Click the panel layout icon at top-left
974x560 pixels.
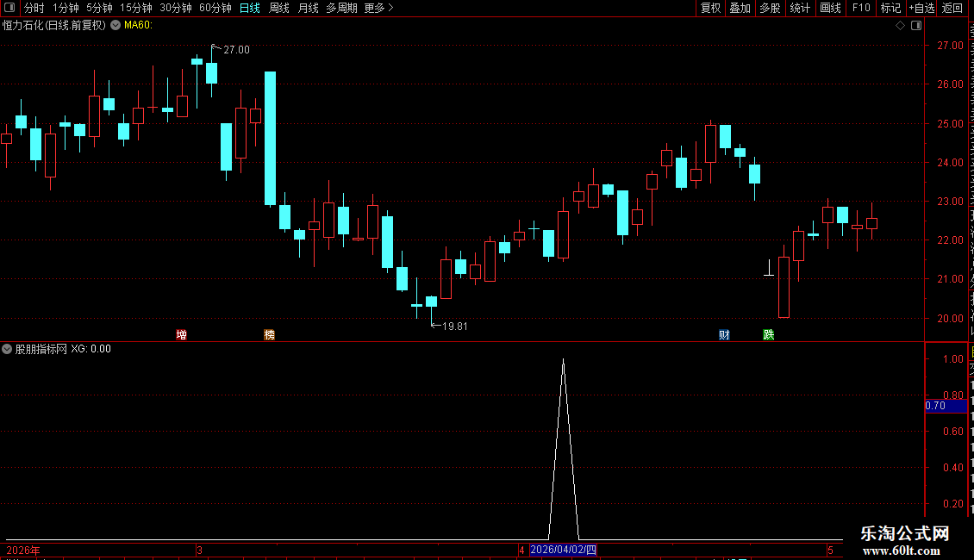[9, 8]
